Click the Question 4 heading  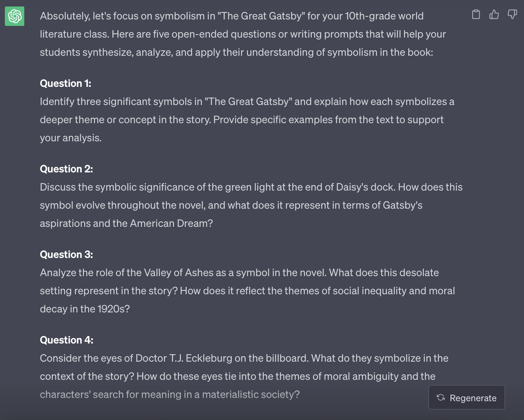[x=66, y=340]
